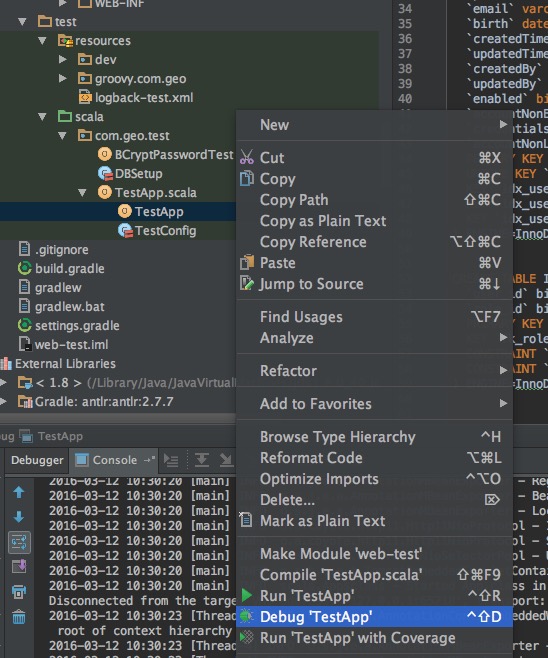Click .gitignore file icon
Image resolution: width=548 pixels, height=658 pixels.
click(x=25, y=249)
